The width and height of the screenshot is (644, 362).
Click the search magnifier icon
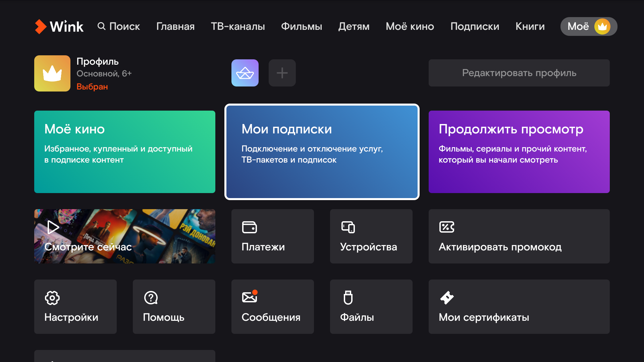click(x=101, y=26)
